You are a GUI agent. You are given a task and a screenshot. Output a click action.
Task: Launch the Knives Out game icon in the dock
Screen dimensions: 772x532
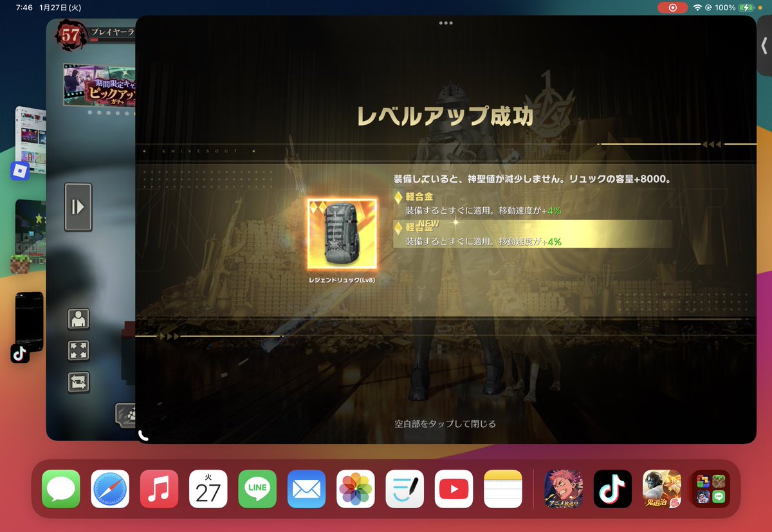(x=662, y=489)
